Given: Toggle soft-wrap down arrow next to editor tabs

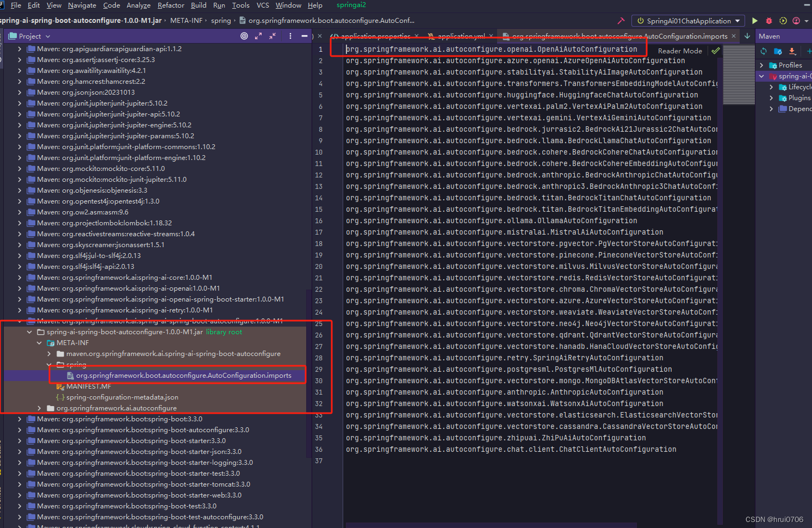Looking at the screenshot, I should (747, 36).
